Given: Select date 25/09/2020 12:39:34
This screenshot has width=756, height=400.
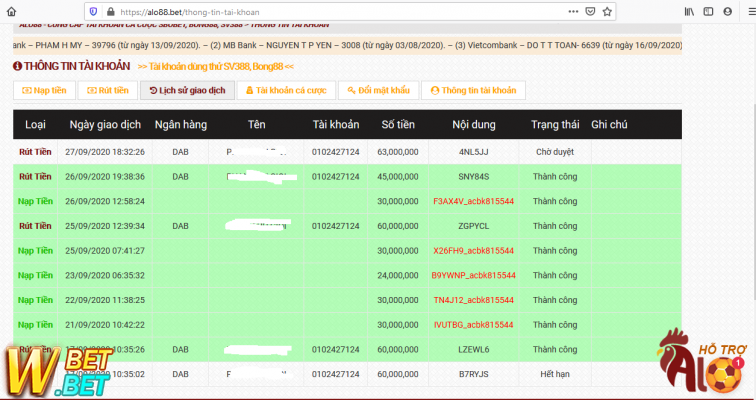Looking at the screenshot, I should [x=105, y=226].
